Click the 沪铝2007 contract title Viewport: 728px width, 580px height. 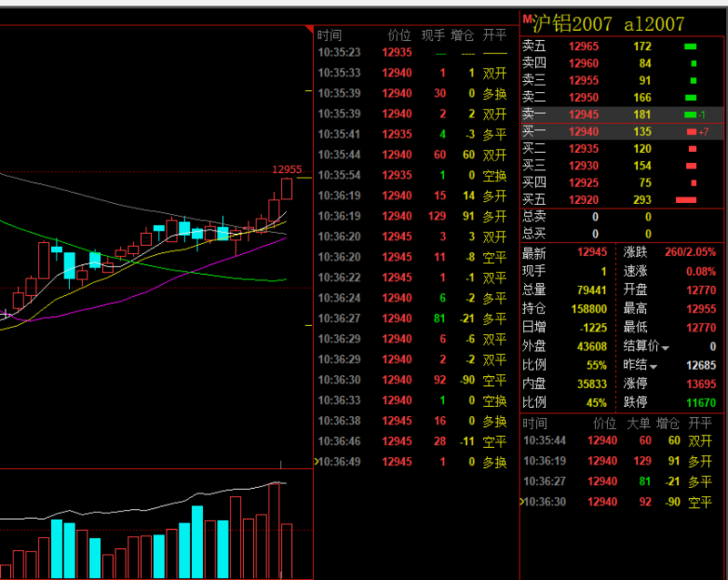click(x=572, y=24)
